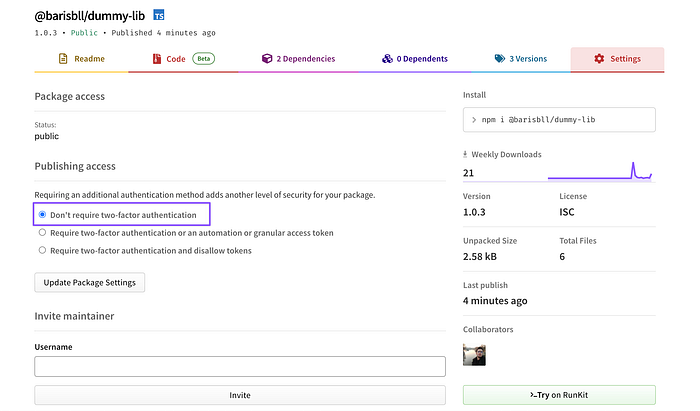The image size is (700, 411).
Task: Select 2FA or automation token option
Action: [42, 232]
